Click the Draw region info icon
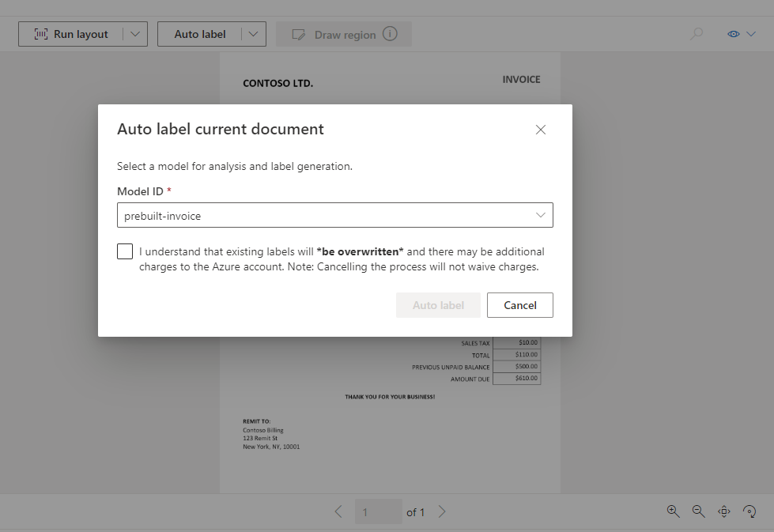The height and width of the screenshot is (532, 774). (390, 34)
